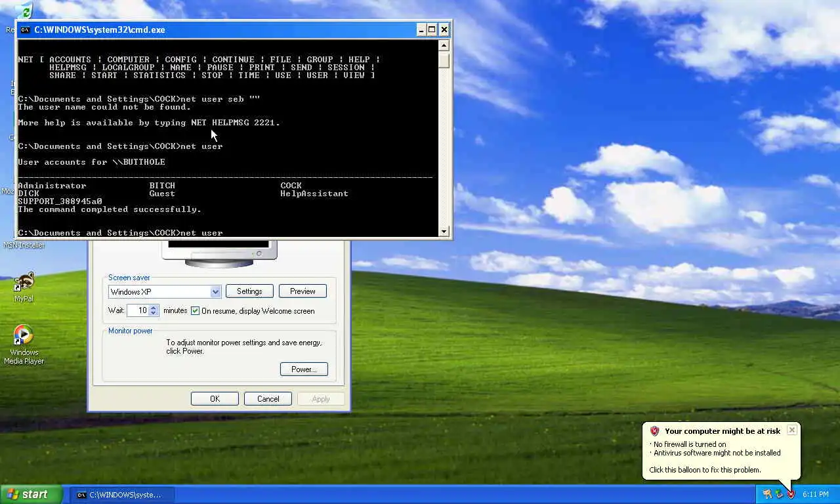
Task: Click the 'Guest' account name in cmd
Action: (x=162, y=194)
